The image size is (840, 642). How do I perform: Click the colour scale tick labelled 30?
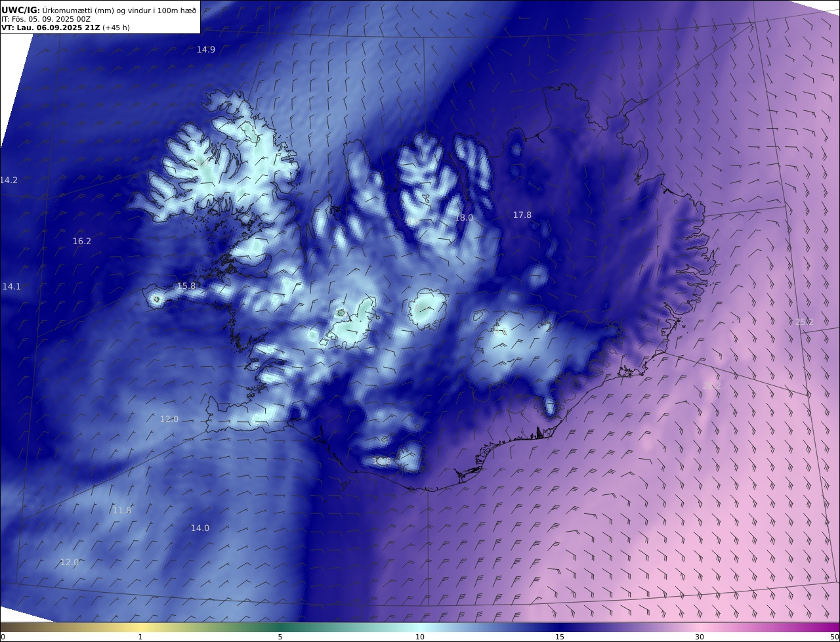[700, 637]
